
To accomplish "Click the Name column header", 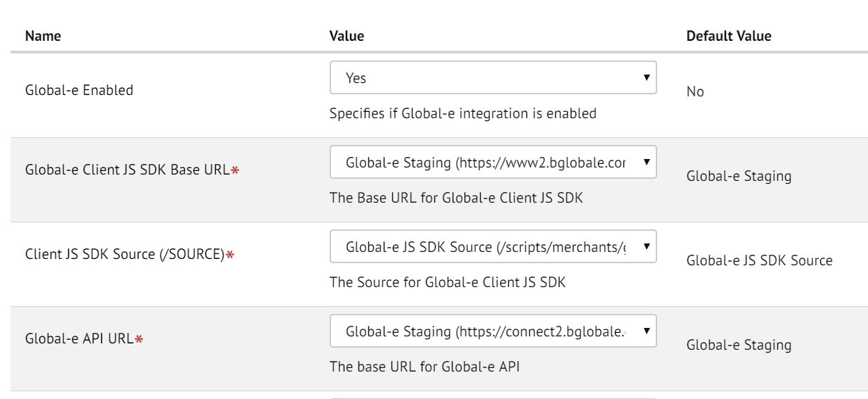I will click(43, 36).
